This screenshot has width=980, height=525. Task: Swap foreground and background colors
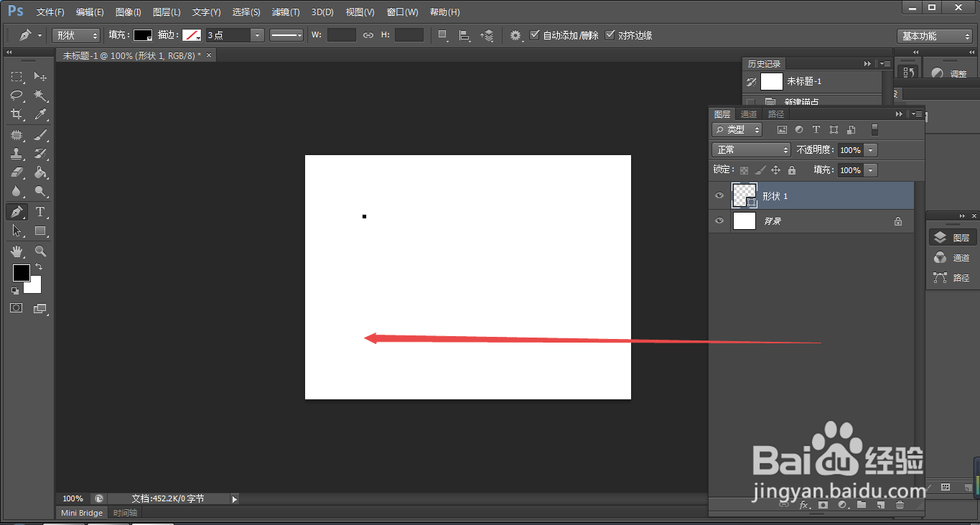(39, 267)
